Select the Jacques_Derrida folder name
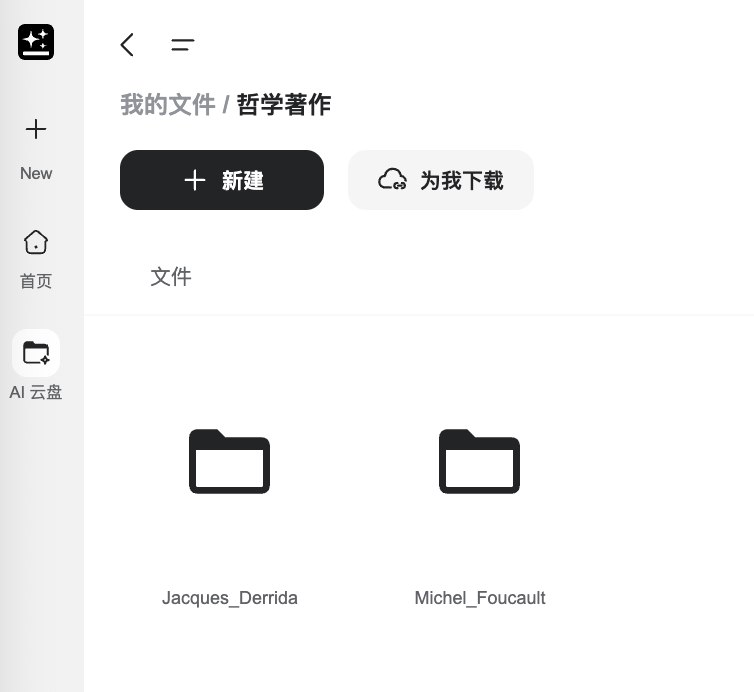This screenshot has width=754, height=692. (x=229, y=598)
